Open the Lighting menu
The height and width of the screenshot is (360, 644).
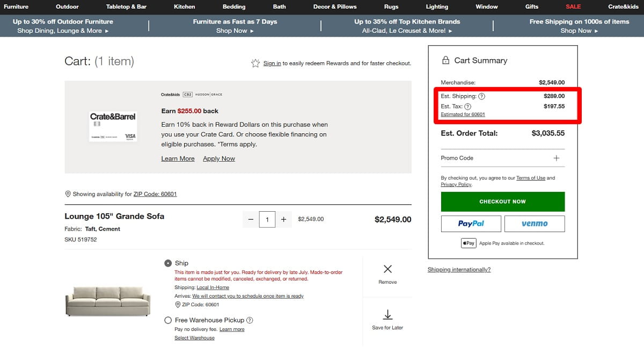coord(437,6)
